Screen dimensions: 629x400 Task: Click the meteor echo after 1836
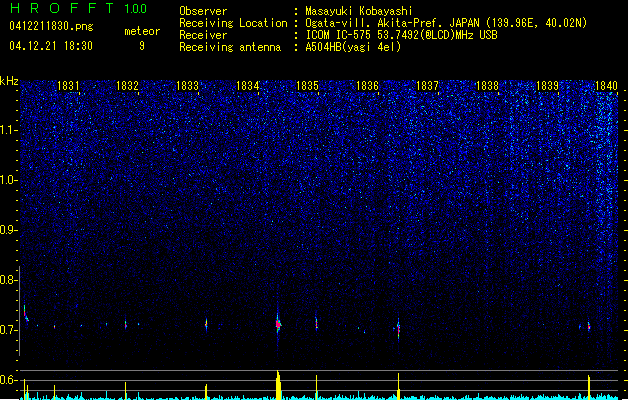pyautogui.click(x=398, y=329)
